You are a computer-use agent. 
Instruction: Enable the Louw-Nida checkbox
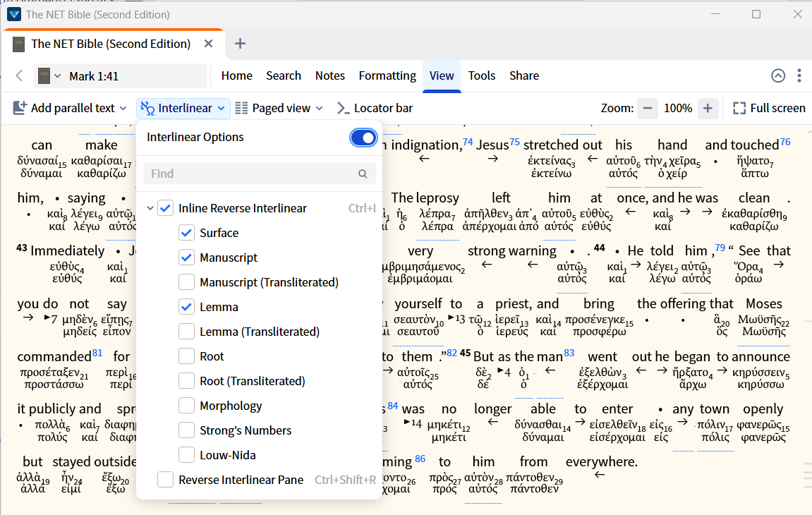(186, 455)
